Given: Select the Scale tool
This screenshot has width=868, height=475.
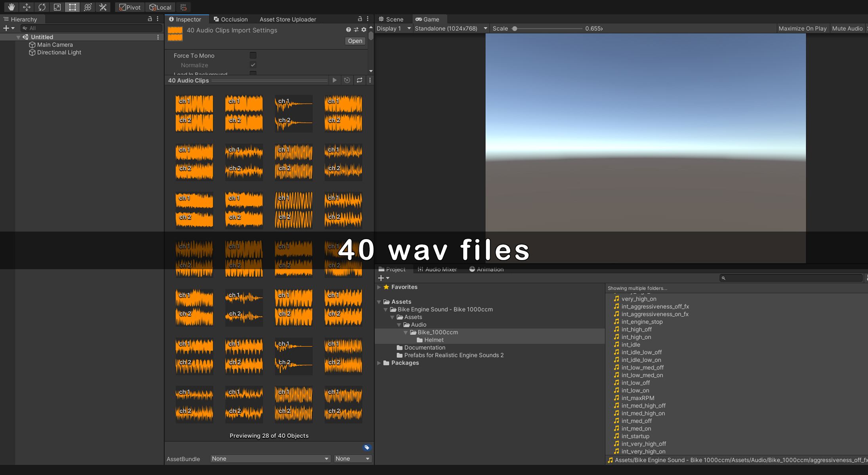Looking at the screenshot, I should click(x=57, y=7).
